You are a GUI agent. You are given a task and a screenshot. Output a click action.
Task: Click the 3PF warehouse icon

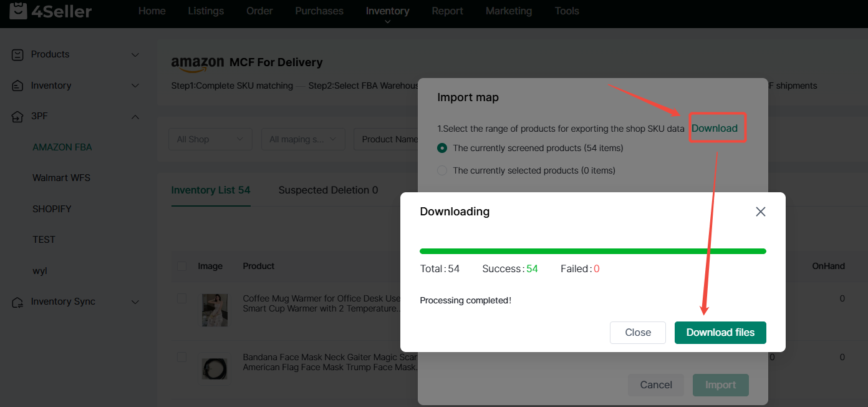coord(18,117)
